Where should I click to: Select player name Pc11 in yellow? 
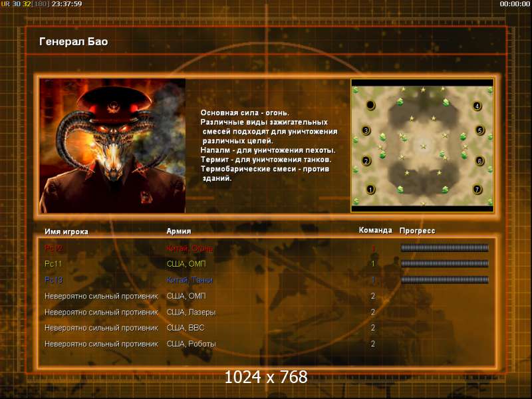[53, 263]
